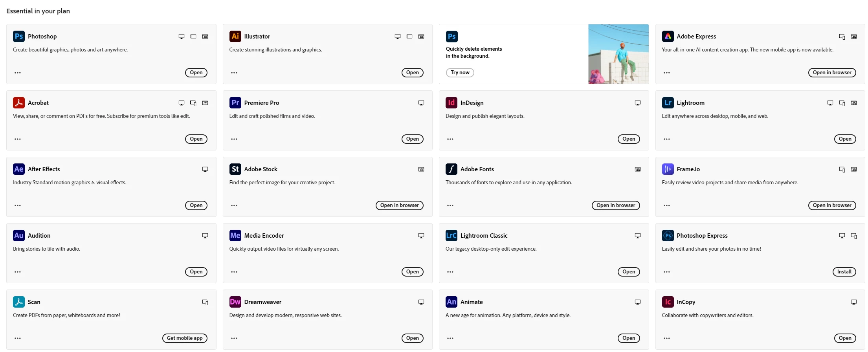This screenshot has height=352, width=868.
Task: Click the Adobe Express app icon
Action: click(668, 36)
